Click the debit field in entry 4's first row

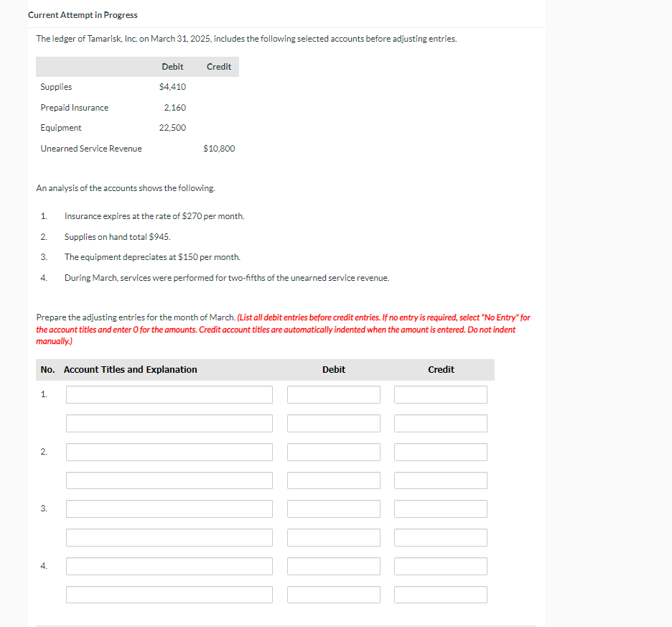point(333,566)
